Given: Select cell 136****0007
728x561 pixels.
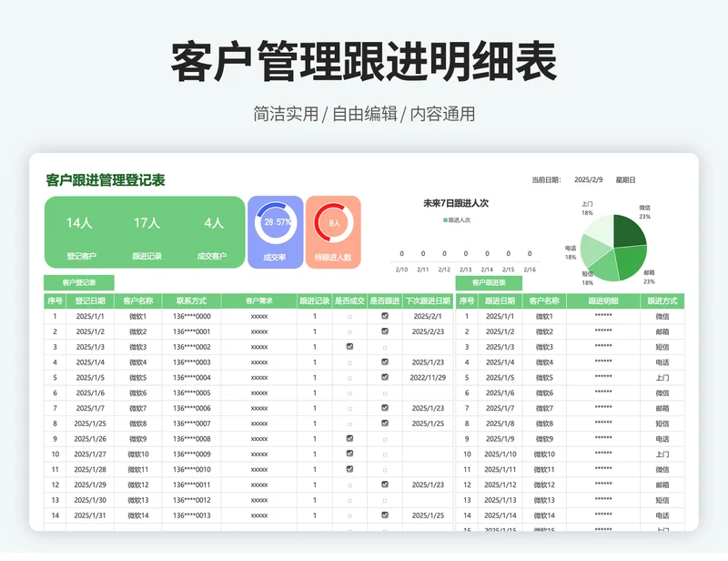Looking at the screenshot, I should point(191,423).
